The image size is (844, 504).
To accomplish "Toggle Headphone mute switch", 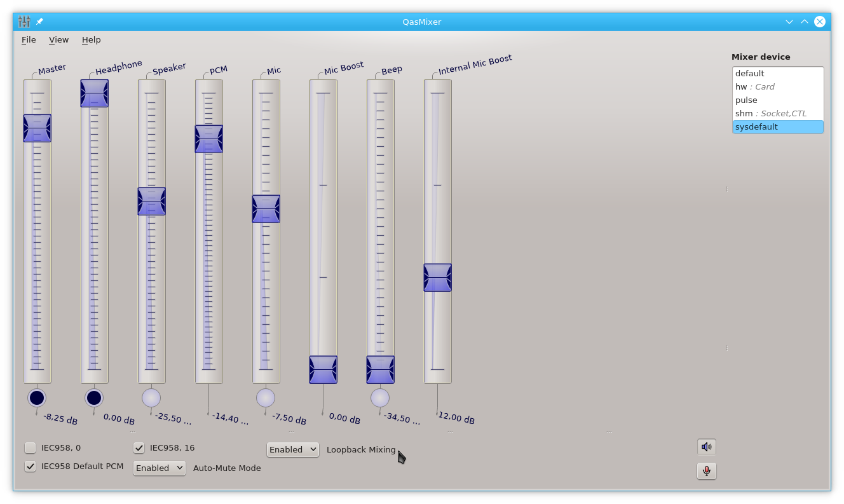I will click(x=94, y=398).
